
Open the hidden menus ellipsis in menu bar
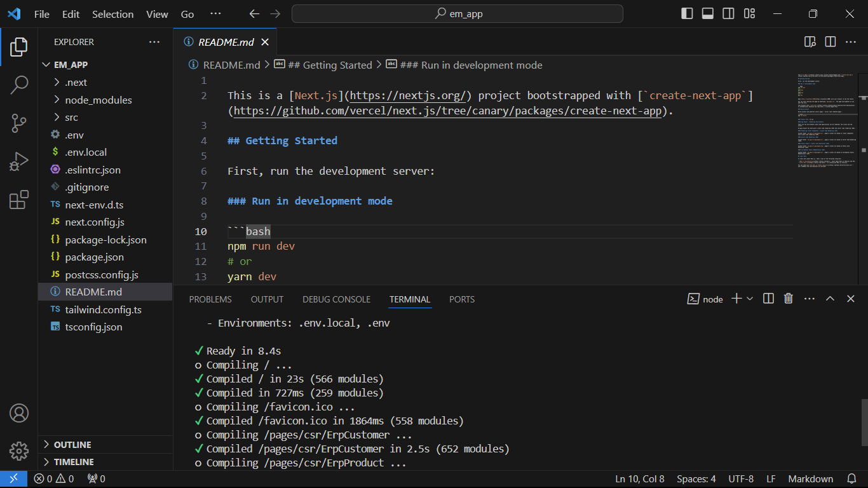pyautogui.click(x=215, y=14)
